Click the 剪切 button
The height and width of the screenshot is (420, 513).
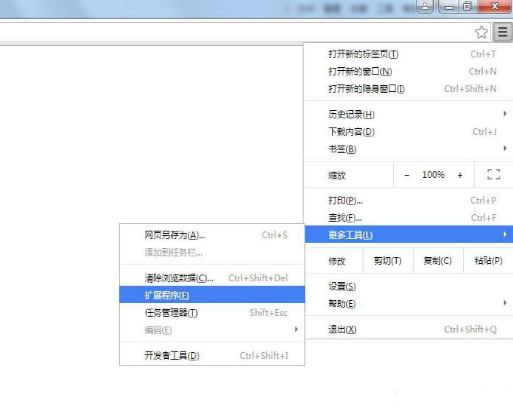coord(387,261)
